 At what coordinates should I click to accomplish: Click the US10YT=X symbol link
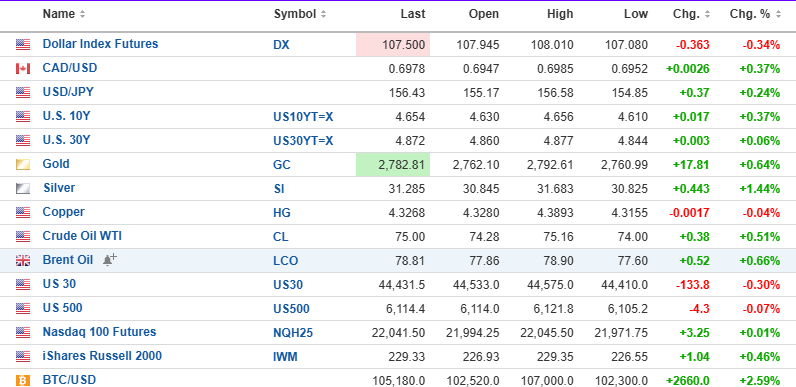point(303,117)
